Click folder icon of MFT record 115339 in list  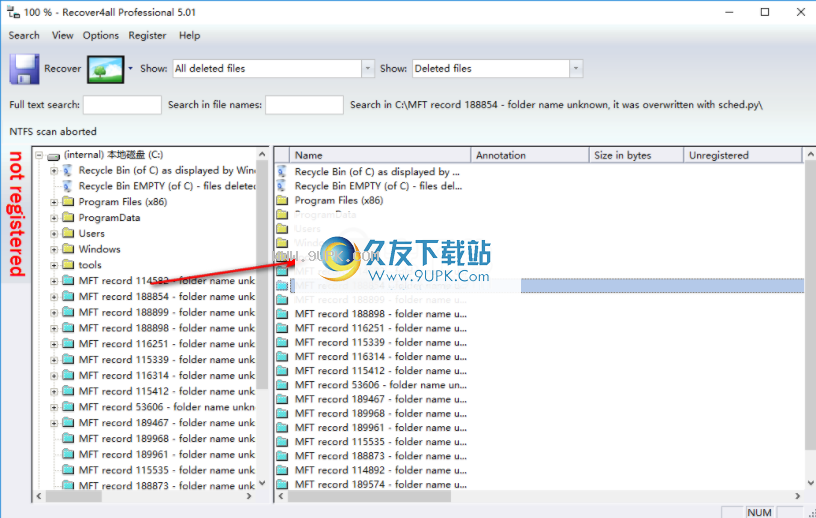pyautogui.click(x=282, y=342)
